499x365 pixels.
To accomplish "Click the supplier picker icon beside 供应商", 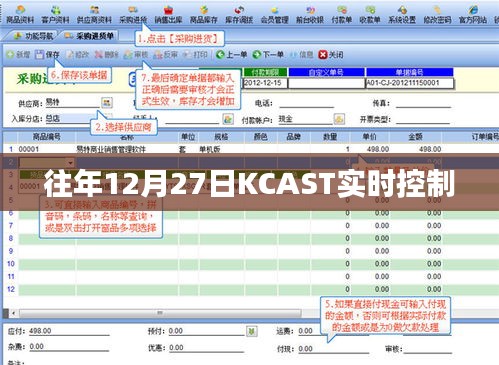I will 107,102.
